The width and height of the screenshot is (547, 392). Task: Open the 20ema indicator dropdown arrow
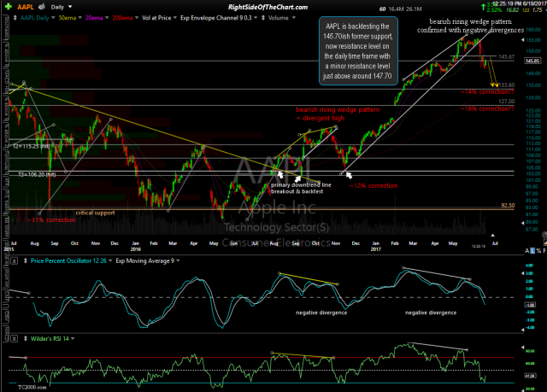click(107, 18)
